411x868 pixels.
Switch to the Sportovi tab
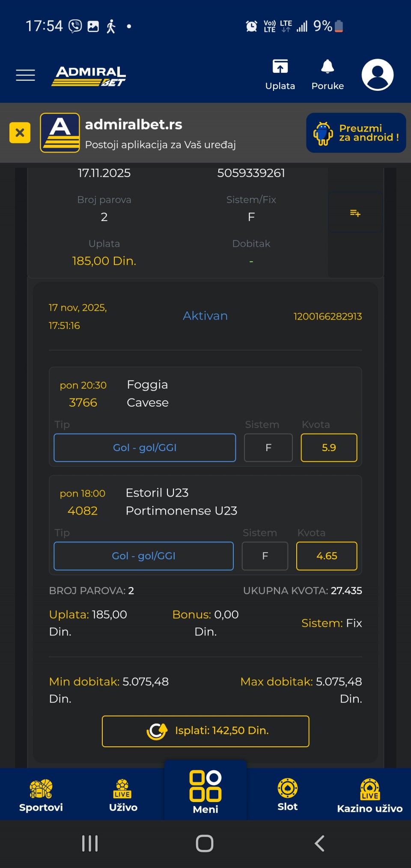click(41, 795)
